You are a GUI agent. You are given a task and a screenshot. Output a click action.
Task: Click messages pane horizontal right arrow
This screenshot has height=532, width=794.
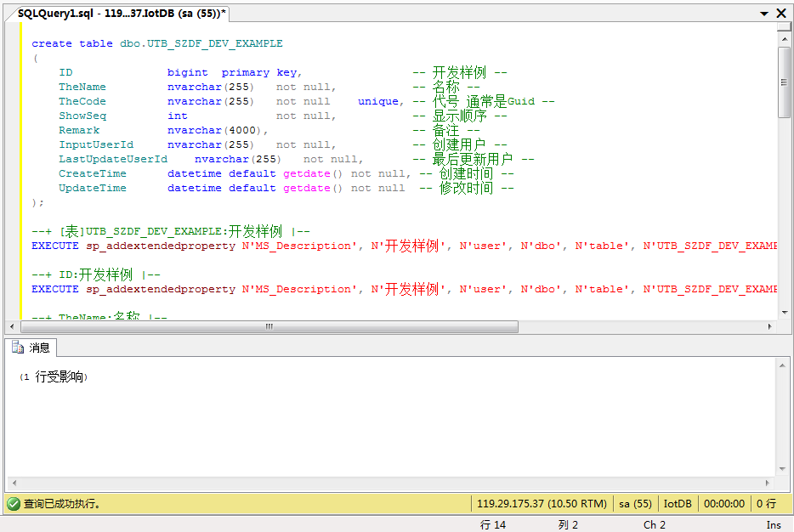(x=768, y=483)
